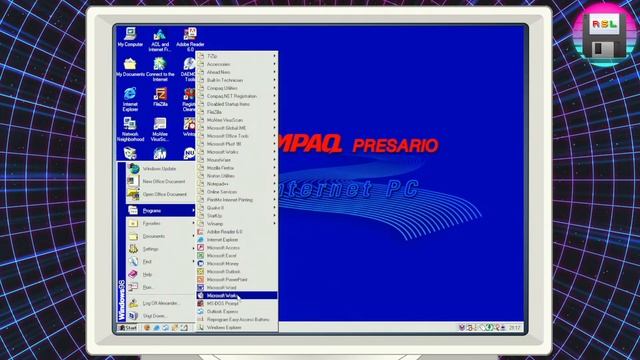640x360 pixels.
Task: Launch Microsoft Access from Programs menu
Action: coord(237,248)
